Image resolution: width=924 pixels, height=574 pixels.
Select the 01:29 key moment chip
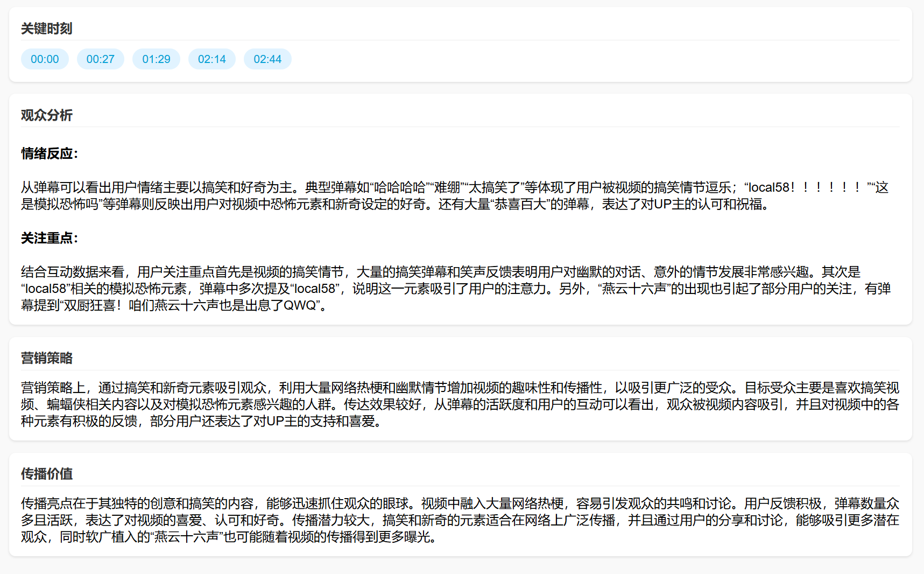coord(156,59)
